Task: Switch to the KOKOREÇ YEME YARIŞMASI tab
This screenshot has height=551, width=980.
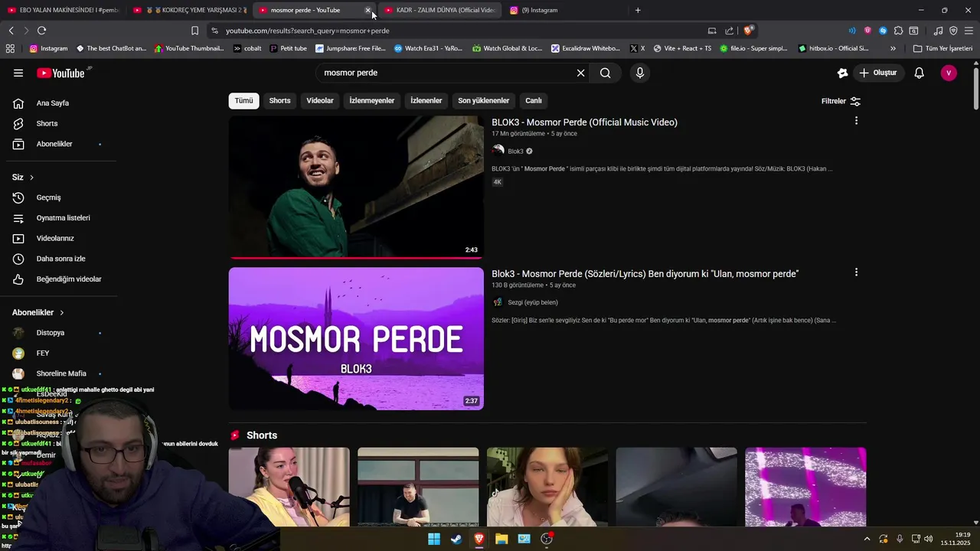Action: pos(188,10)
